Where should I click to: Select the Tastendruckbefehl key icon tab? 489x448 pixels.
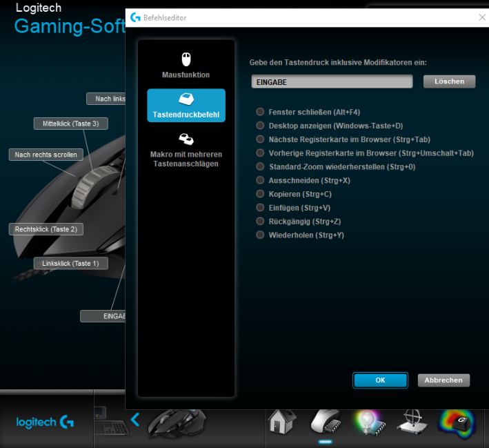click(186, 105)
